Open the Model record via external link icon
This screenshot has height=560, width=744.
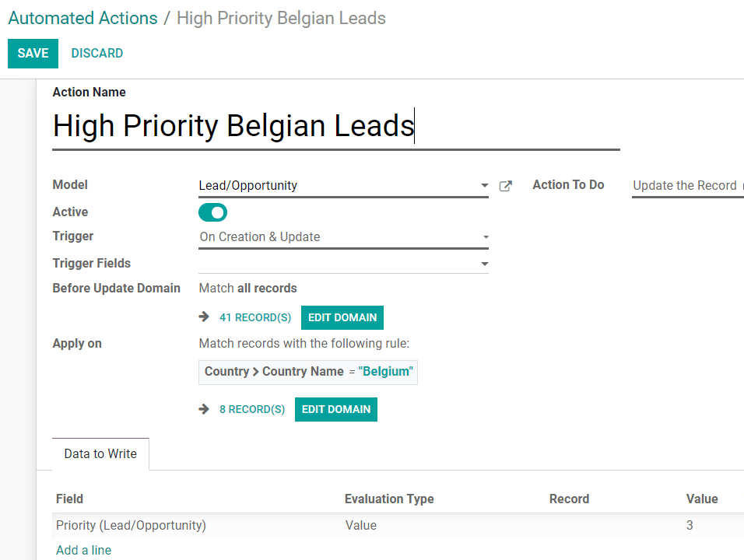(506, 186)
